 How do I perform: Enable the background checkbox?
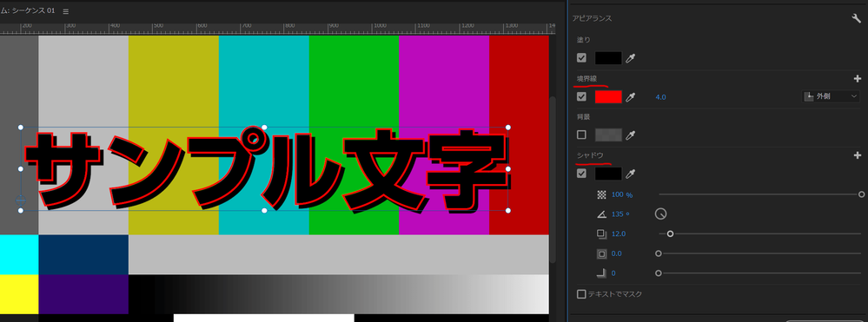coord(581,135)
